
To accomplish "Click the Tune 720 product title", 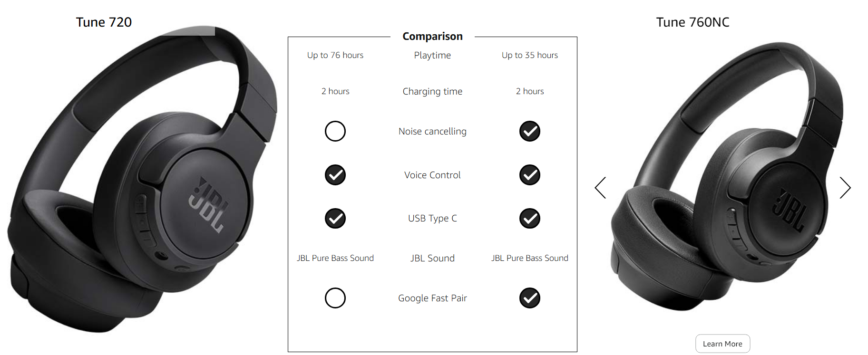I will (104, 22).
